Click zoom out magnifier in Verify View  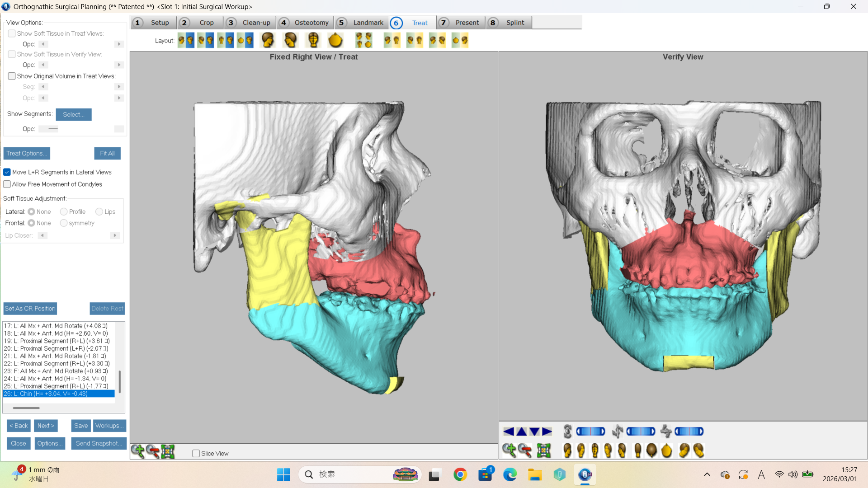[x=525, y=450]
